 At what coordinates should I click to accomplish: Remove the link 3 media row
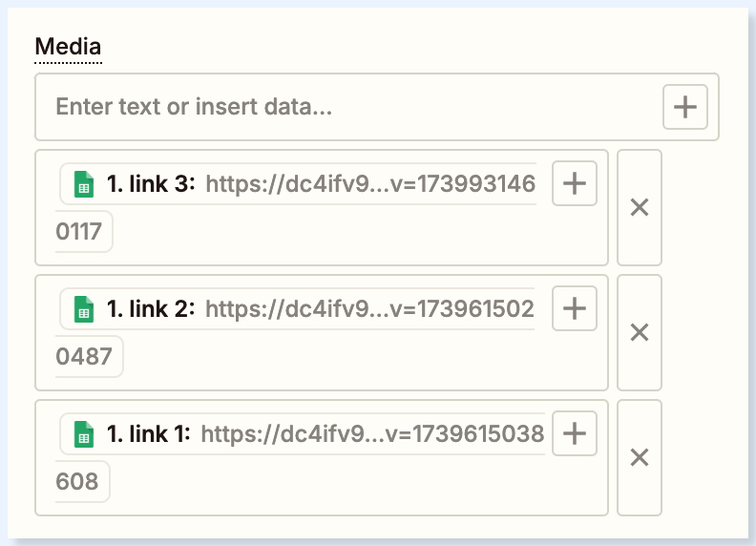pyautogui.click(x=640, y=207)
